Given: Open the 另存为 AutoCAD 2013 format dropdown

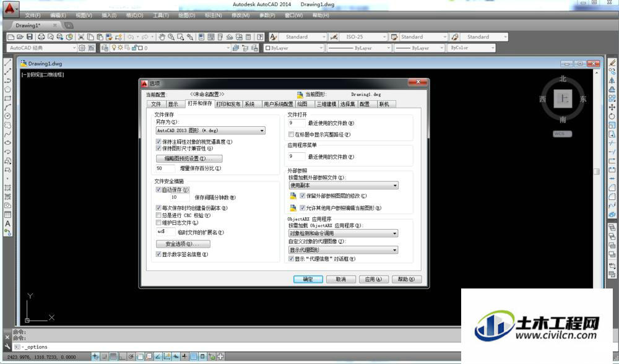Looking at the screenshot, I should click(210, 131).
